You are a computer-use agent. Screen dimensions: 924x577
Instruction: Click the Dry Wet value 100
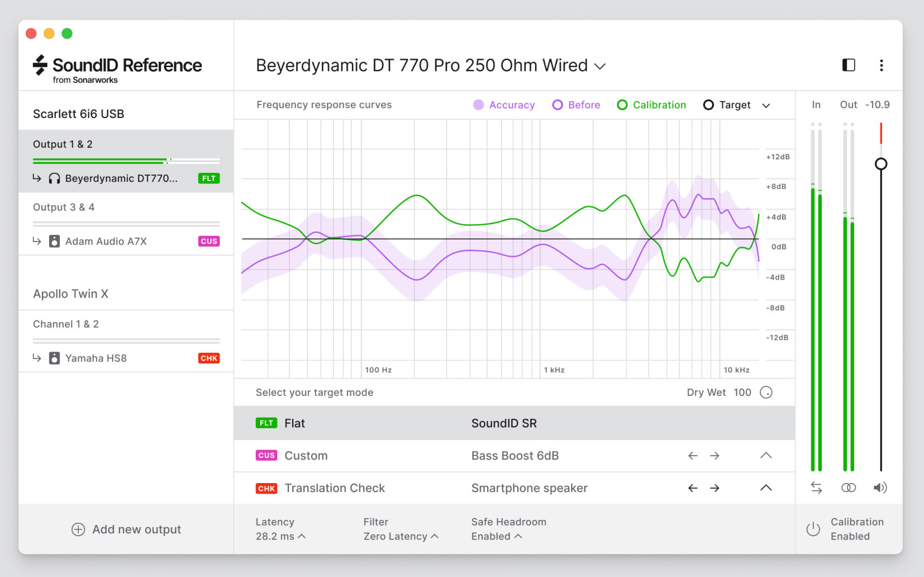pyautogui.click(x=742, y=392)
